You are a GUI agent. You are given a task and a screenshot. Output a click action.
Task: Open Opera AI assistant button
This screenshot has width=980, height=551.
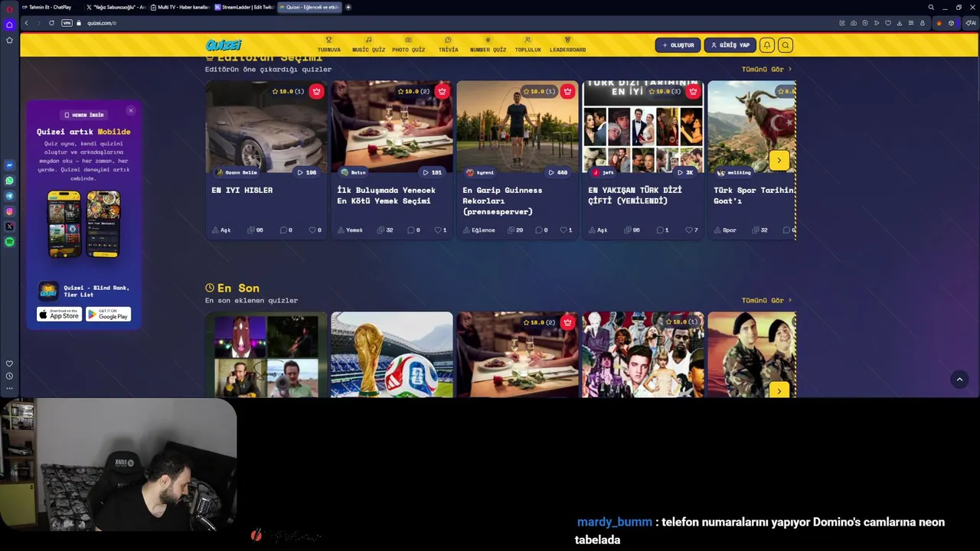970,23
